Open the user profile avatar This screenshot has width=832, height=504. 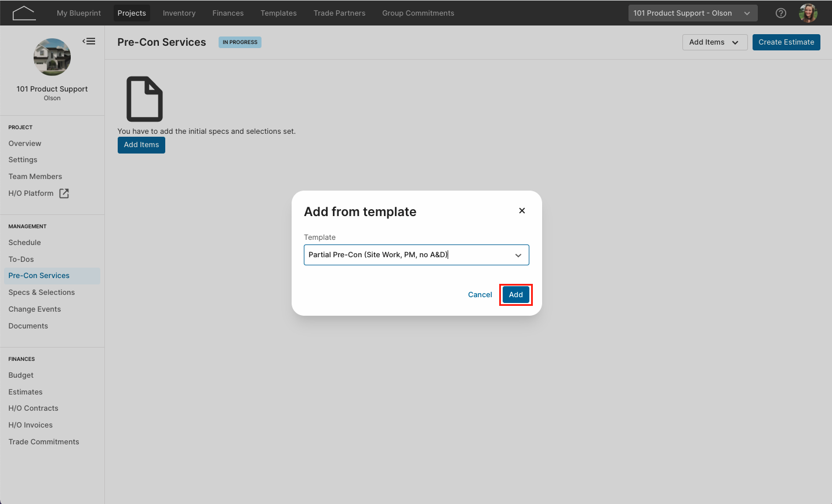[808, 13]
